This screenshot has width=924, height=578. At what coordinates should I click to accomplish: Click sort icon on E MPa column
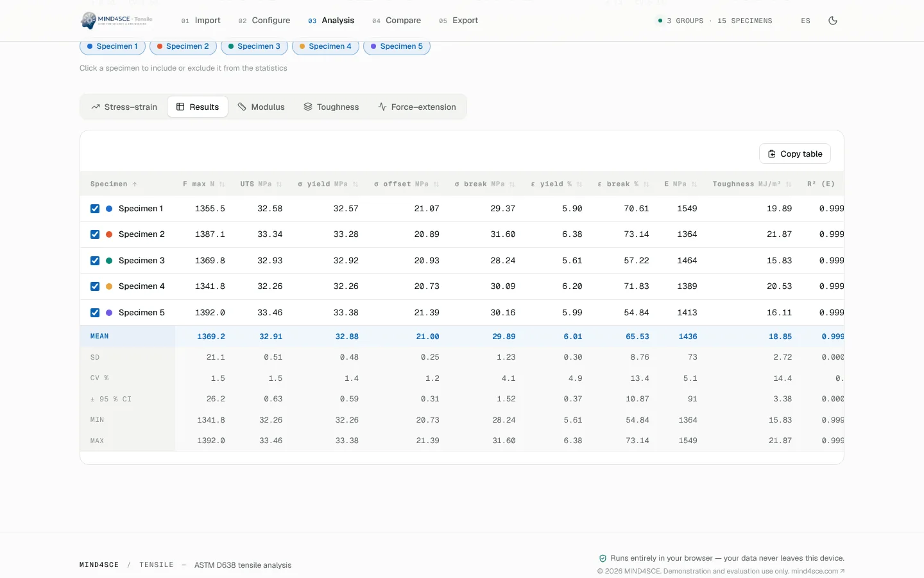[694, 184]
